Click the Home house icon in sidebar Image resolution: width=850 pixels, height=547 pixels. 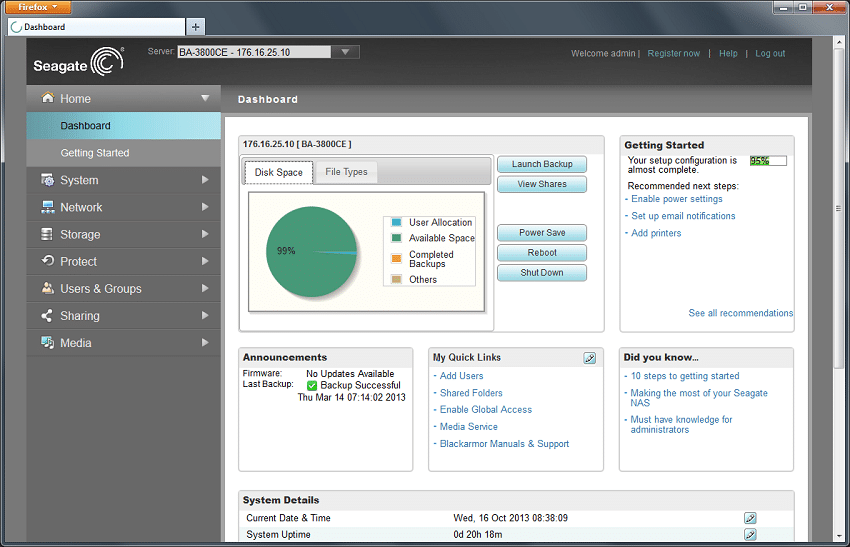48,98
